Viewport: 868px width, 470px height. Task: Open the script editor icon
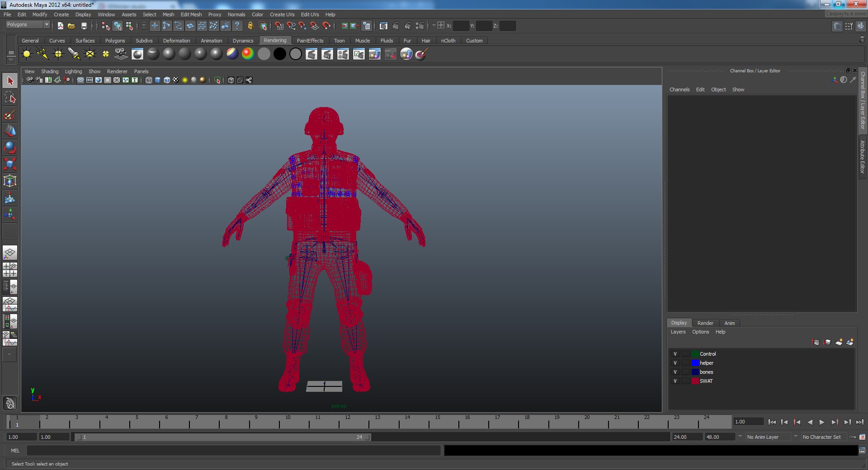click(862, 451)
